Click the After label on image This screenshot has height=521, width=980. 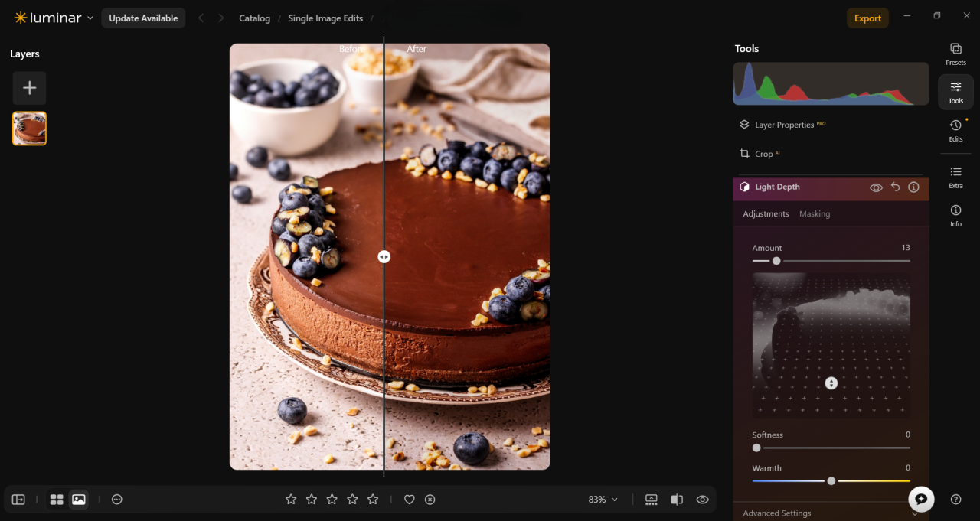click(416, 49)
